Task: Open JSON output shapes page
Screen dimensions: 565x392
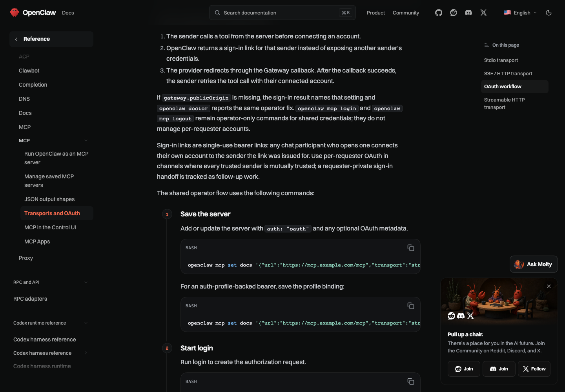Action: (49, 199)
